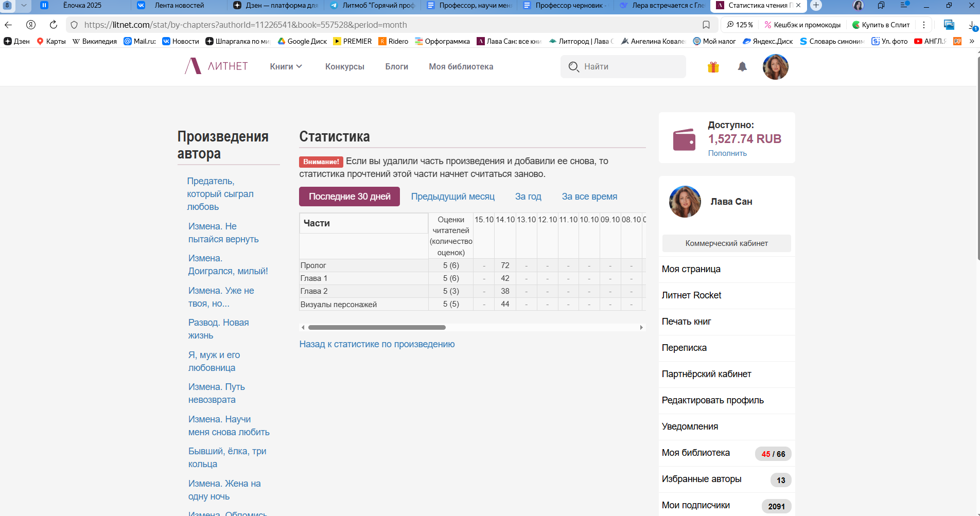Viewport: 980px width, 516px height.
Task: Open the Google Диск bookmark
Action: point(302,41)
